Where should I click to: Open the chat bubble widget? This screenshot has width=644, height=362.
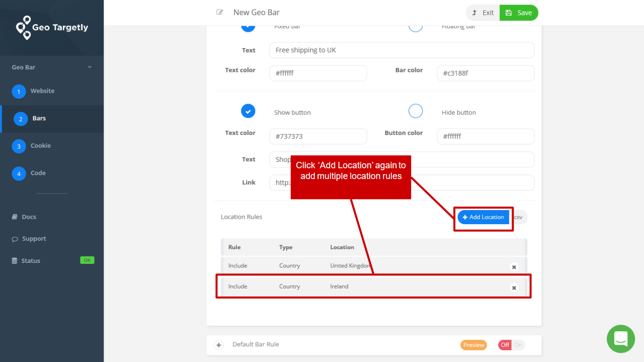coord(620,338)
